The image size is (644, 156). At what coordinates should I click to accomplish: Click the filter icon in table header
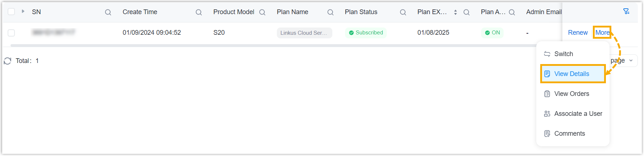pos(626,12)
